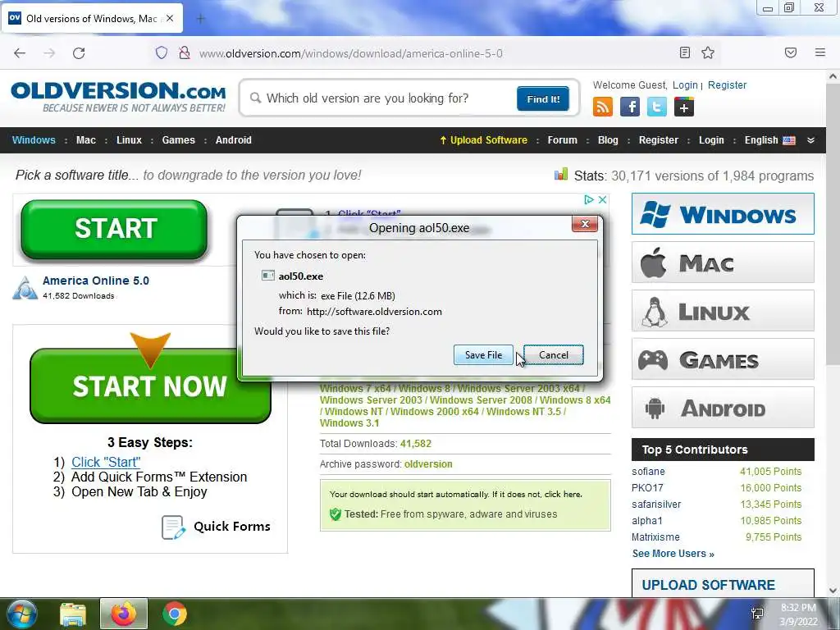Click the Upload Software sidebar box
The width and height of the screenshot is (840, 630).
[723, 583]
